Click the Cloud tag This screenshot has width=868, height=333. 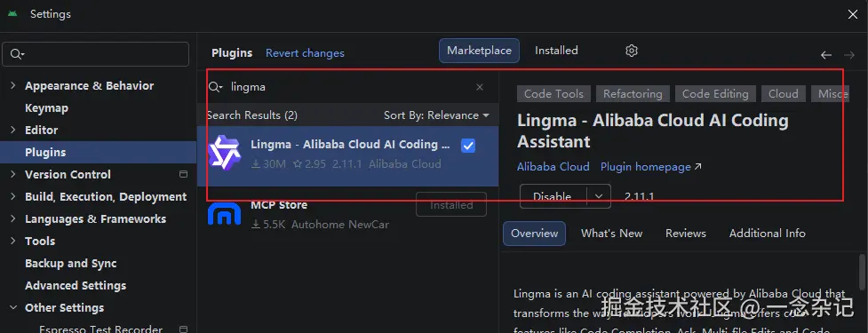[784, 94]
